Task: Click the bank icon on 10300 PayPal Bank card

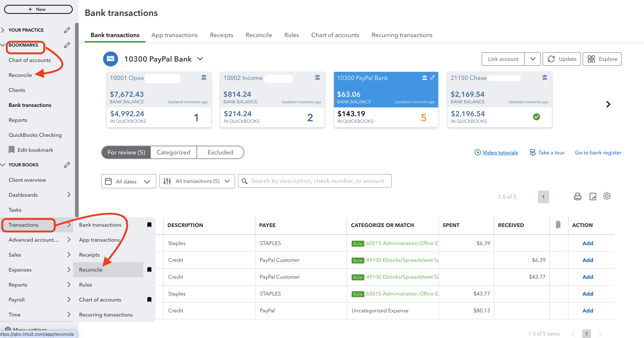Action: [425, 78]
